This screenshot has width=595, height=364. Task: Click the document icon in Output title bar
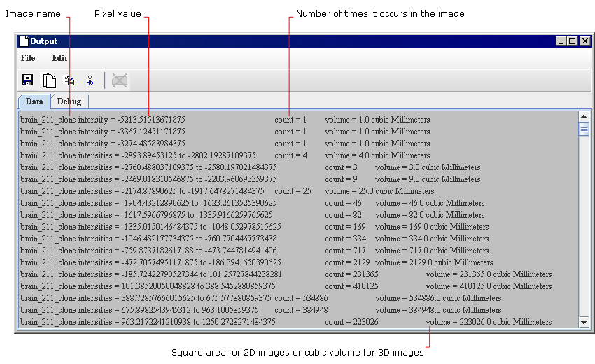point(24,41)
